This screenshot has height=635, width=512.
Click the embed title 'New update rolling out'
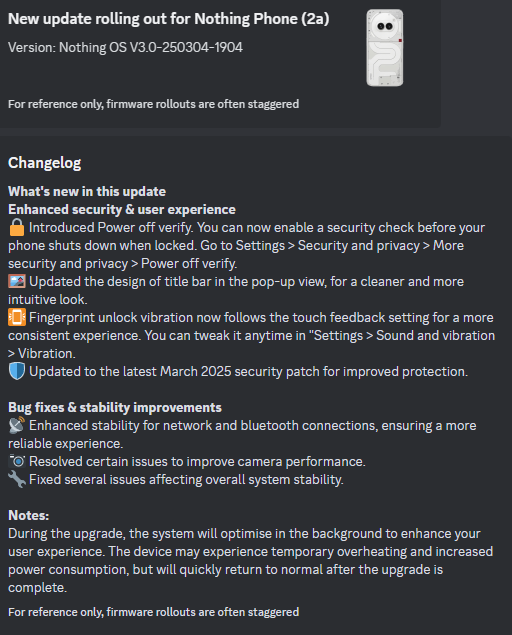[x=169, y=19]
